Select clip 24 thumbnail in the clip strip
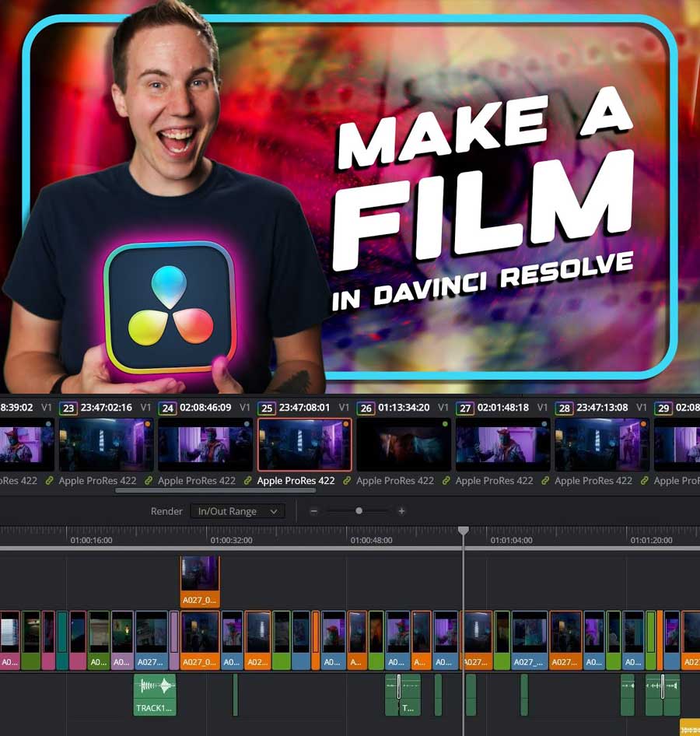Screen dimensions: 700x736 205,444
